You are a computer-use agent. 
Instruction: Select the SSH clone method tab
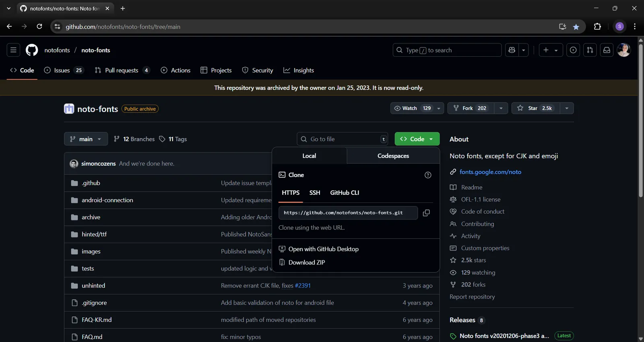[315, 193]
